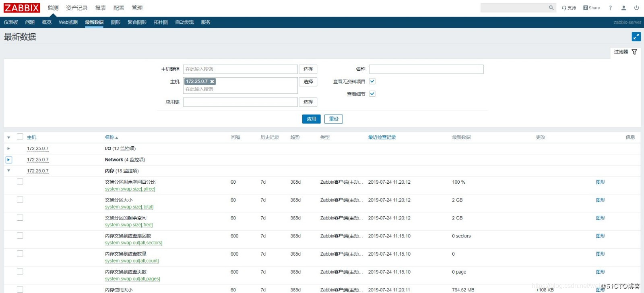Check the system.swap.out[all,sectors] row checkbox
The height and width of the screenshot is (293, 644).
(x=20, y=236)
